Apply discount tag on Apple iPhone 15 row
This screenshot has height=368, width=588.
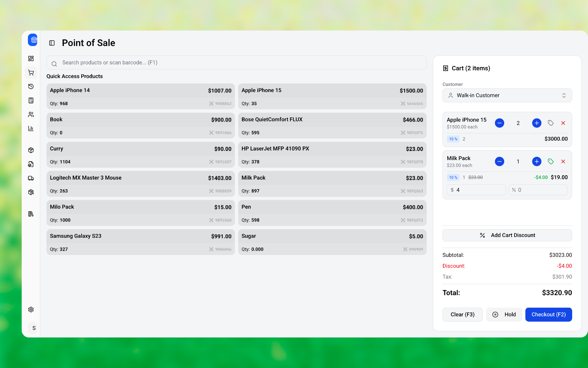coord(551,123)
